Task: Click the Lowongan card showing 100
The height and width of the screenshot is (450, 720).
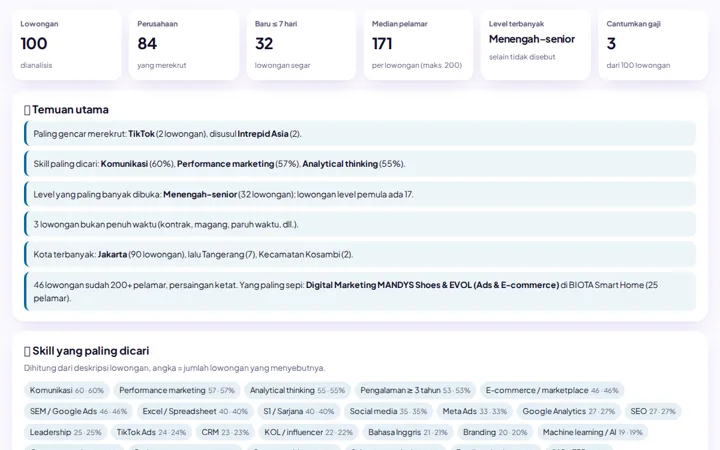Action: pos(67,45)
